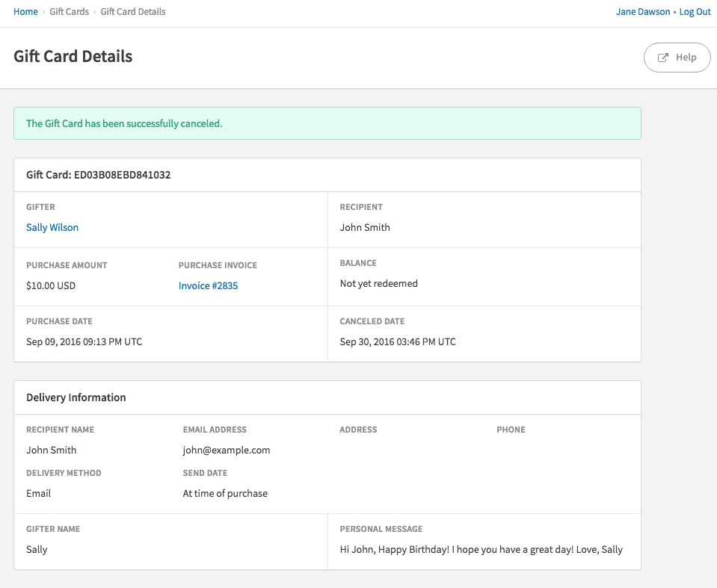Click the canceled date Sep 30, 2016

398,341
